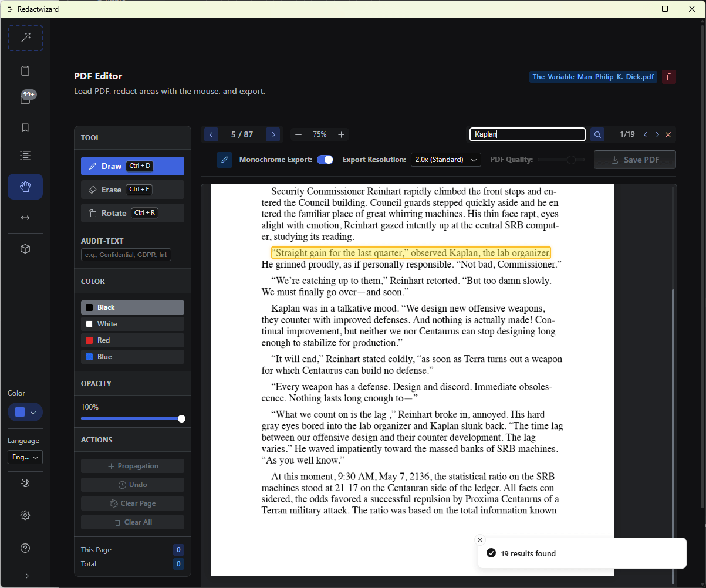Zoom in with the plus icon
This screenshot has width=706, height=588.
click(341, 134)
